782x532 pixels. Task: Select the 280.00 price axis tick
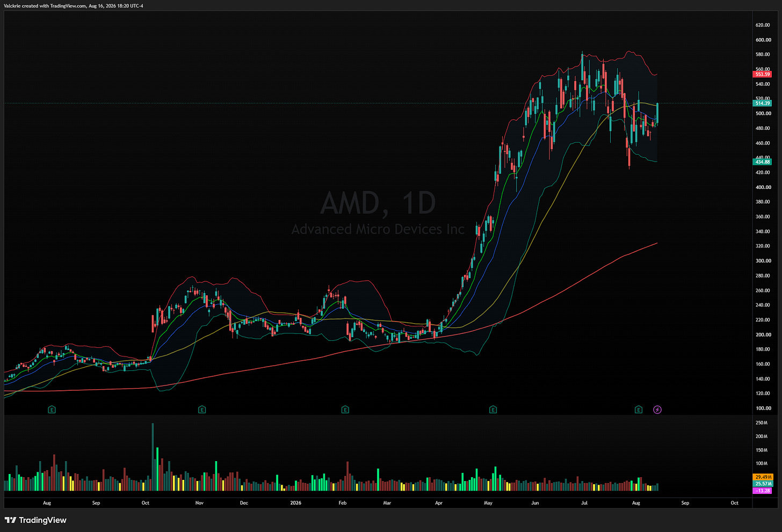(x=763, y=276)
